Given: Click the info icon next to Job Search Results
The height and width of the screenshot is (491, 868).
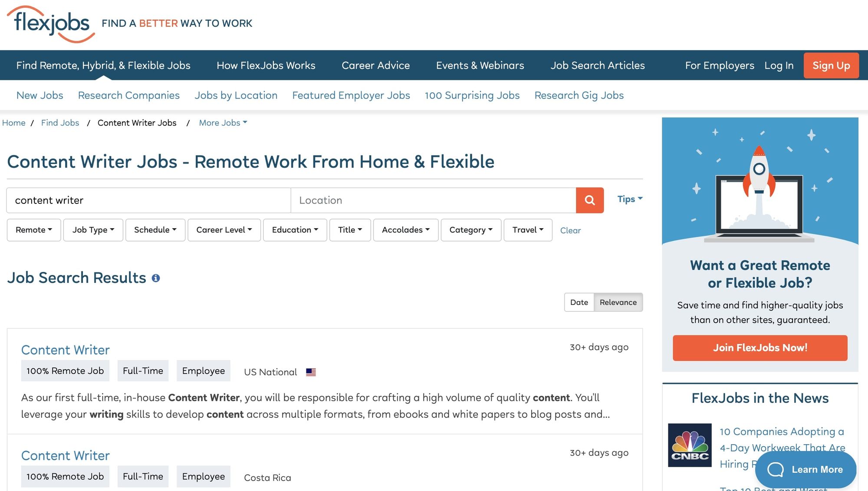Looking at the screenshot, I should coord(157,277).
